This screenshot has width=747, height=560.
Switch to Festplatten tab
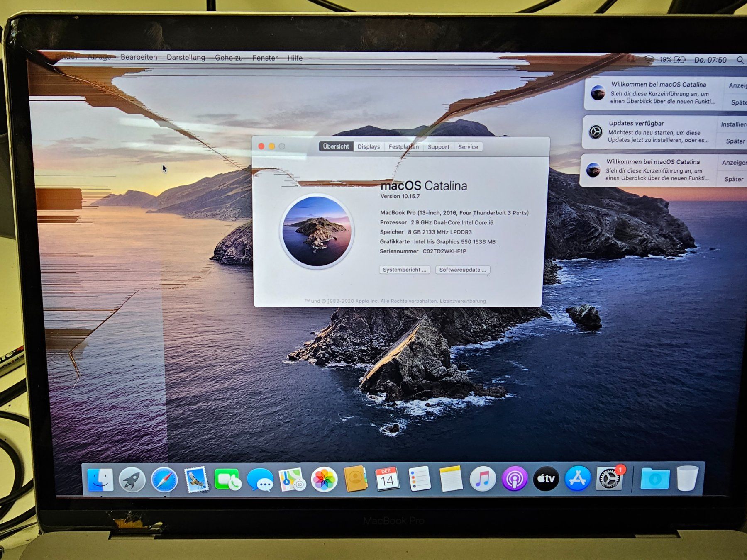click(x=403, y=147)
